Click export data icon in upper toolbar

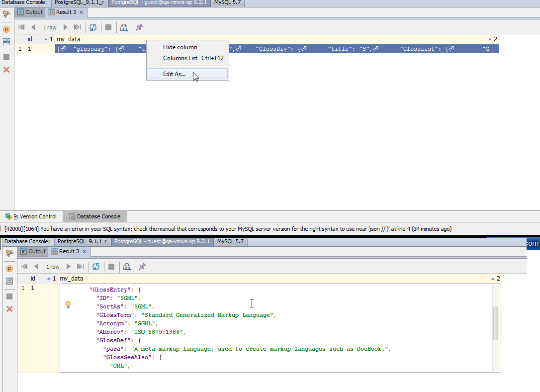(x=124, y=27)
